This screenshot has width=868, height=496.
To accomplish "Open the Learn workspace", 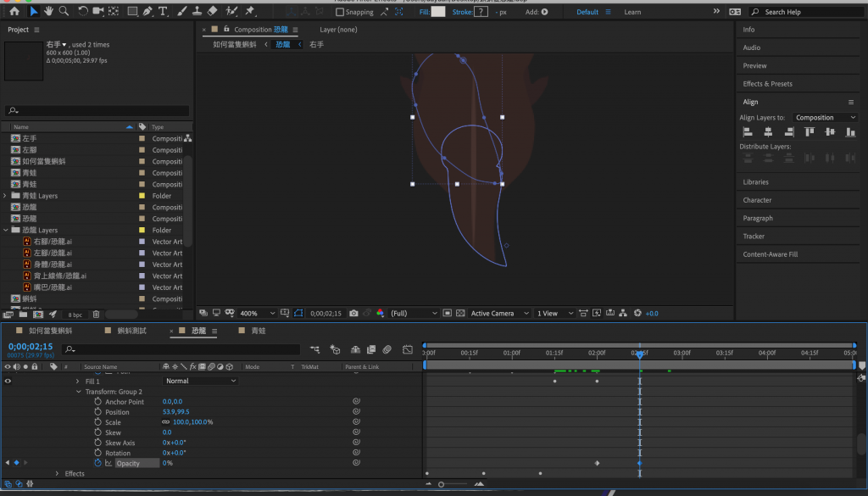I will (632, 12).
